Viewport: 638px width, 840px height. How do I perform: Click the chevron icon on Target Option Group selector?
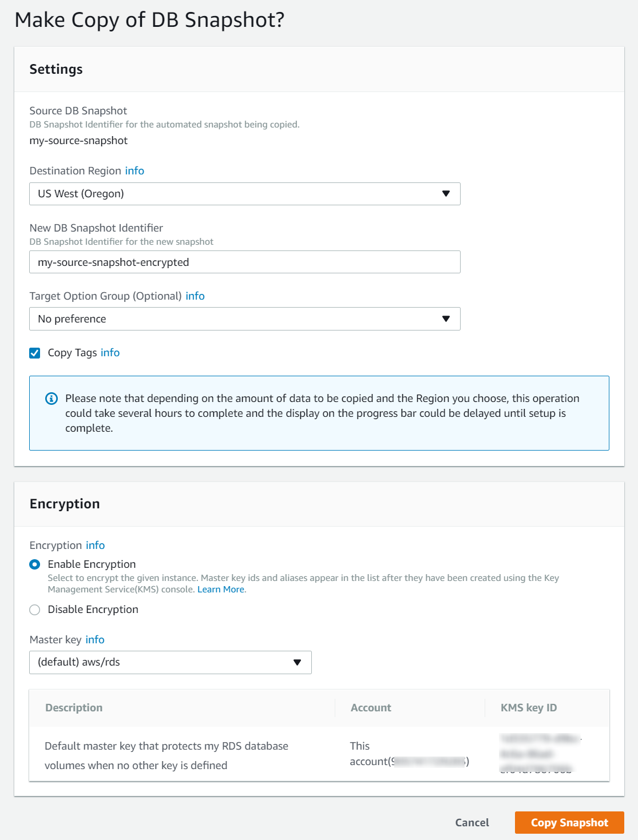tap(447, 319)
